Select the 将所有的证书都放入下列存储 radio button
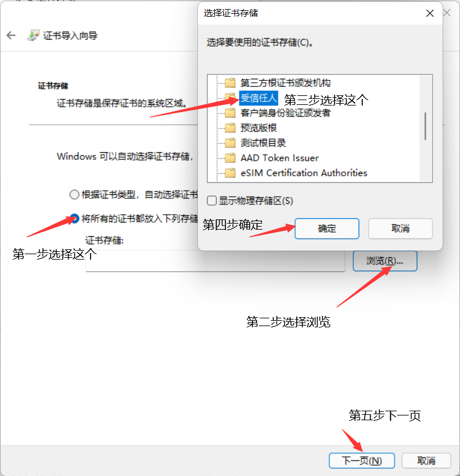This screenshot has width=460, height=476. pos(74,218)
